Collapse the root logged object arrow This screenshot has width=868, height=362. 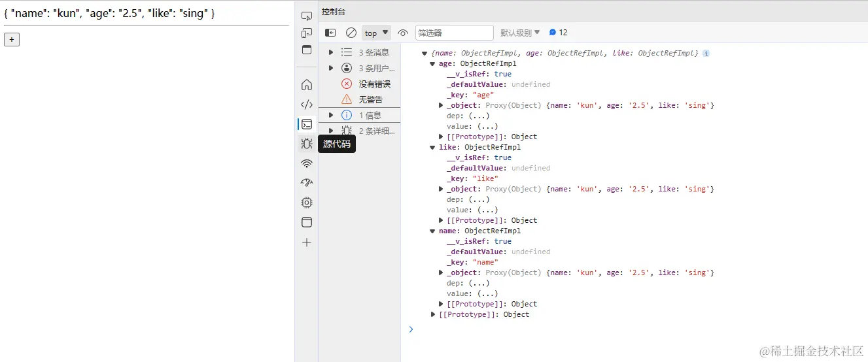coord(425,53)
